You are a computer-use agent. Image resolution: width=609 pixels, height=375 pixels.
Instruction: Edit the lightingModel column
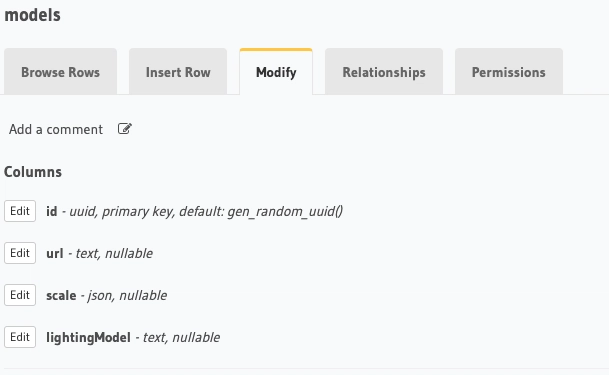(20, 337)
